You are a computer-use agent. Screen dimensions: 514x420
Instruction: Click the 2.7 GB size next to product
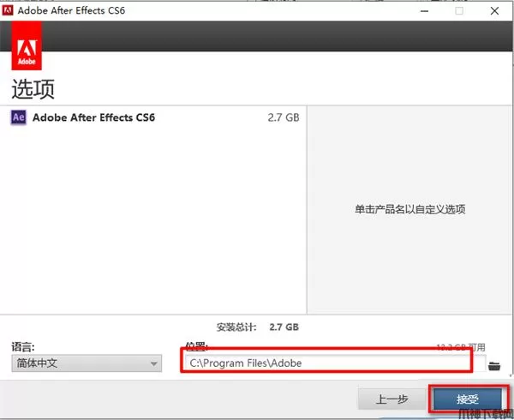pyautogui.click(x=284, y=117)
